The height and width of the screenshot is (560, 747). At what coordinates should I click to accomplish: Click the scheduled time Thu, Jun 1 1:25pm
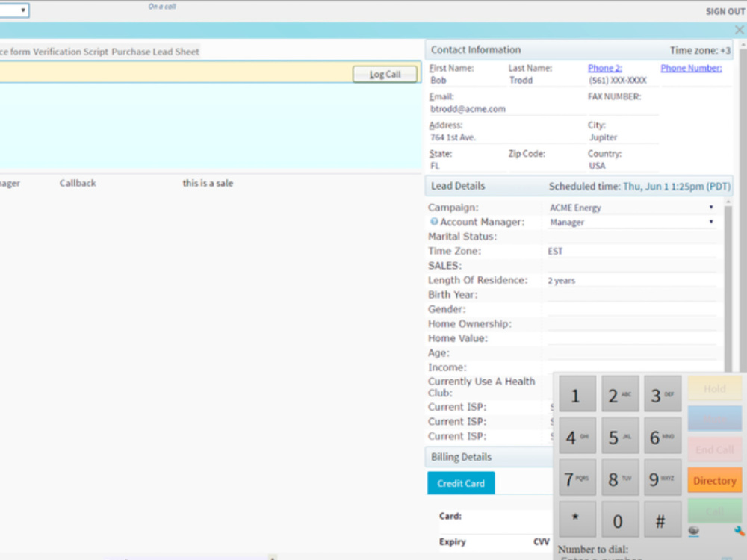(677, 186)
